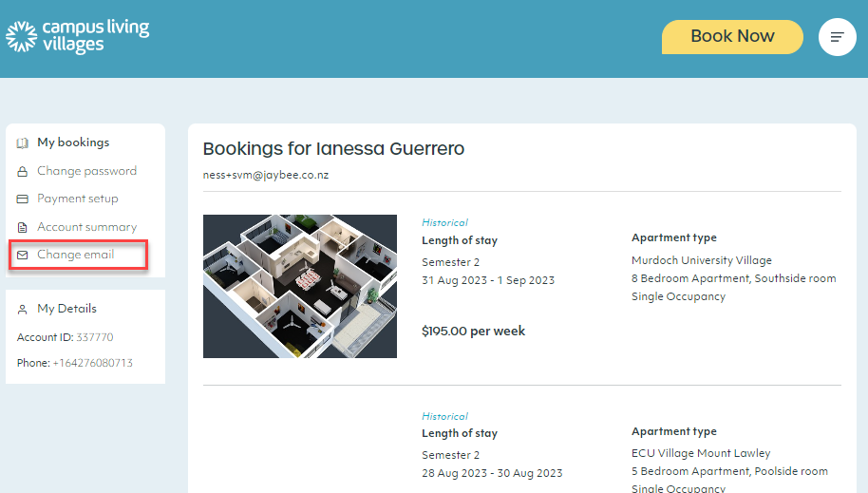Click the document icon beside Account summary

[x=22, y=227]
